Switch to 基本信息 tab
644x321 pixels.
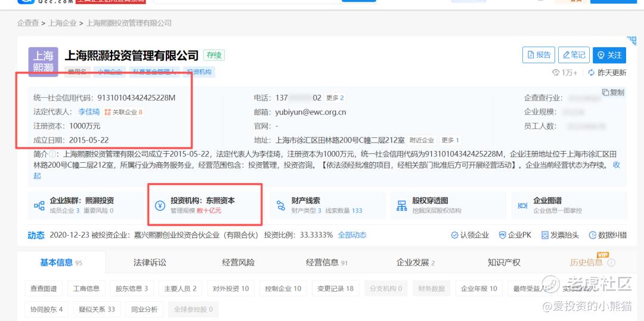point(61,263)
